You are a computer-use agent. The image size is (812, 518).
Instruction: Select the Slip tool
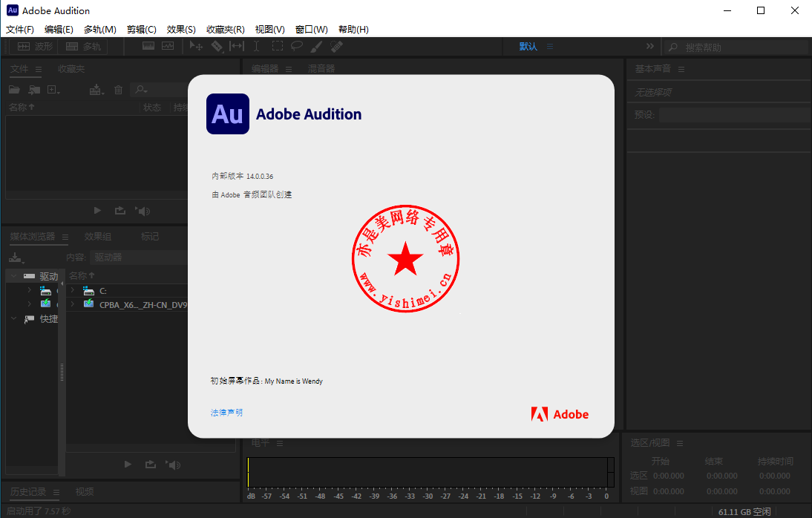point(237,46)
